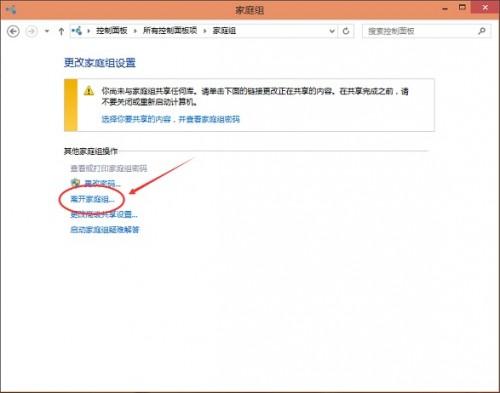The width and height of the screenshot is (500, 393).
Task: Go up one level with the up arrow
Action: pyautogui.click(x=61, y=32)
